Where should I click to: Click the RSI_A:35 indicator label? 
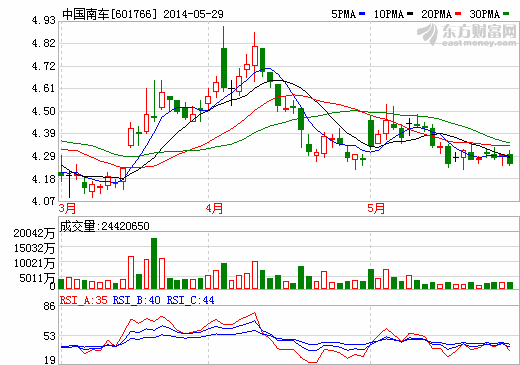click(84, 300)
